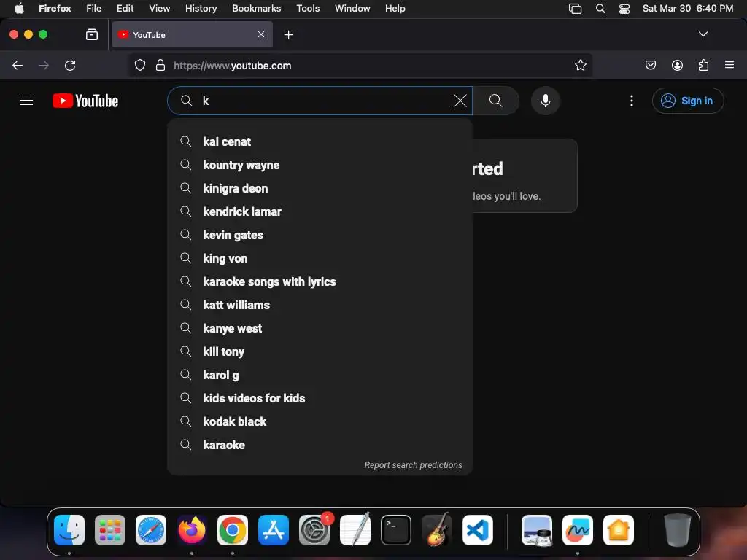This screenshot has height=560, width=747.
Task: Open the Bookmarks menu
Action: point(256,8)
